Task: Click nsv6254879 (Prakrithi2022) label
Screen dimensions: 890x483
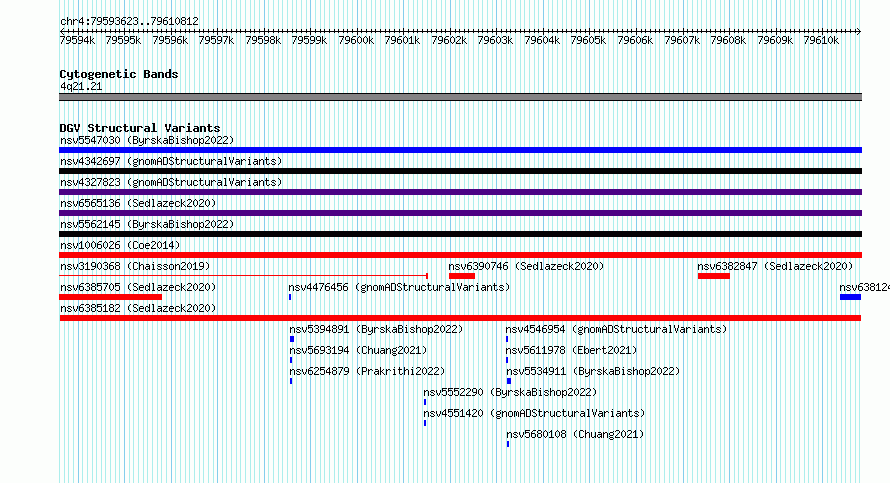Action: (367, 371)
